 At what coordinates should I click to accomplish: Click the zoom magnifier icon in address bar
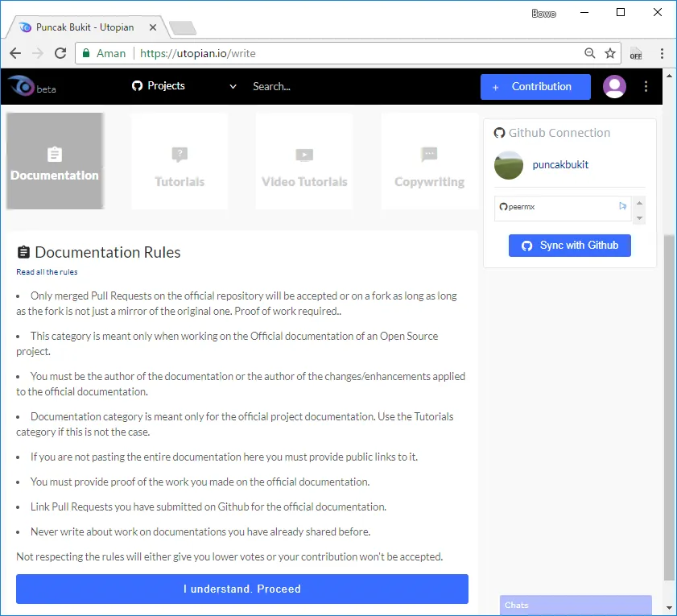[x=589, y=53]
